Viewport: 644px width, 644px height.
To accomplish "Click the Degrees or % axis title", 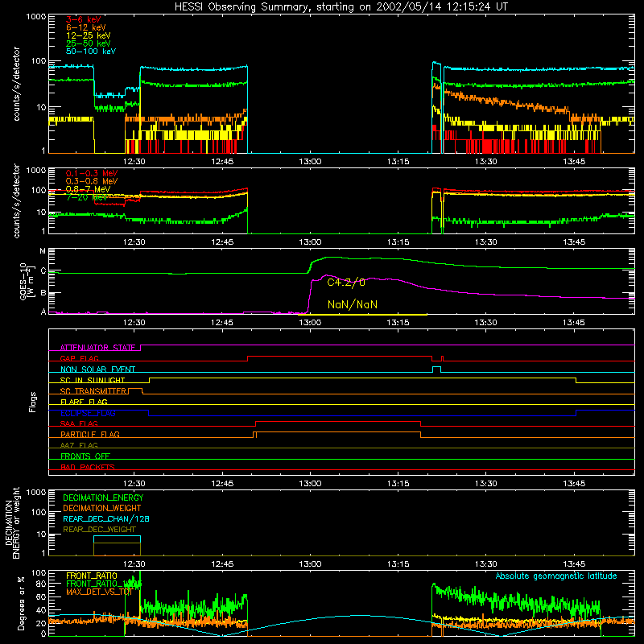I will 21,603.
